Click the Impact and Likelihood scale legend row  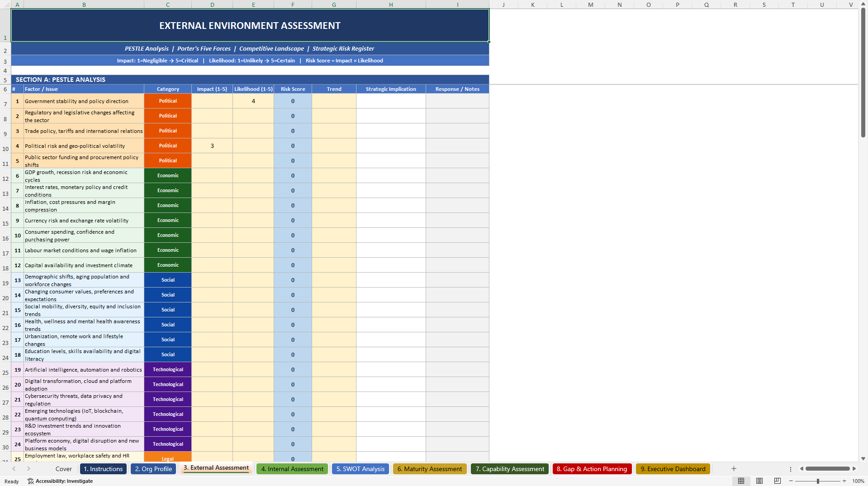250,61
